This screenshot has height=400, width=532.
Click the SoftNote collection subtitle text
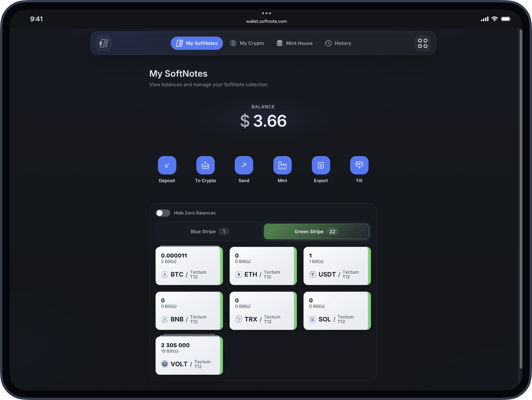209,85
